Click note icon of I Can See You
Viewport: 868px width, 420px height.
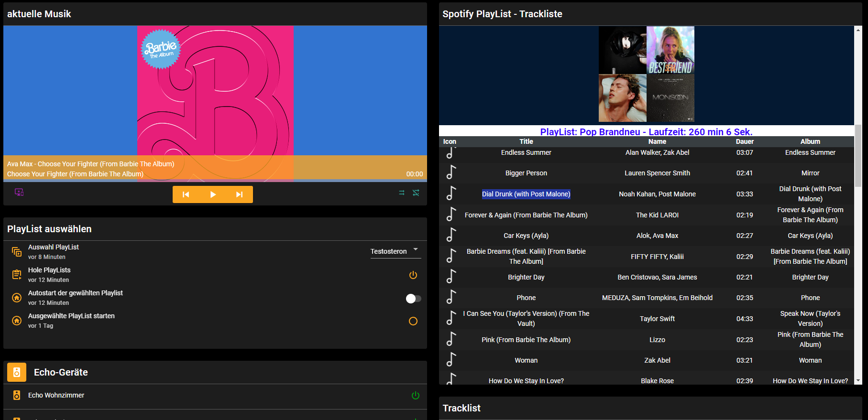click(451, 318)
